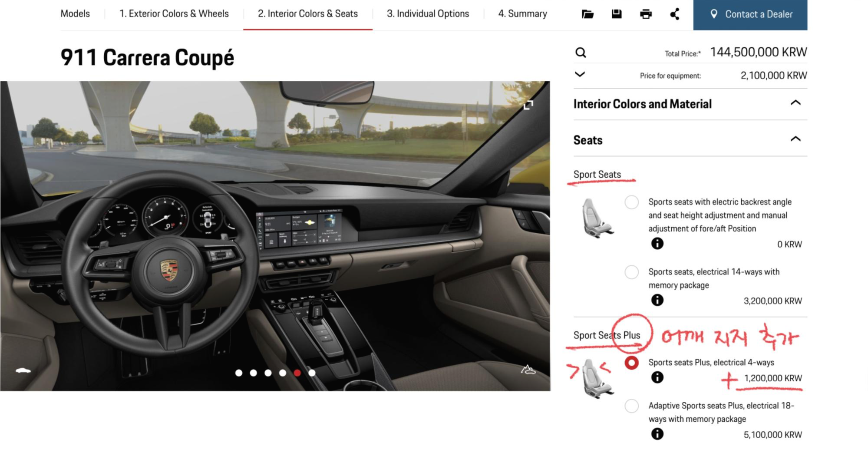The height and width of the screenshot is (453, 868).
Task: Click the 5,100,000 KRW price text
Action: pos(772,434)
